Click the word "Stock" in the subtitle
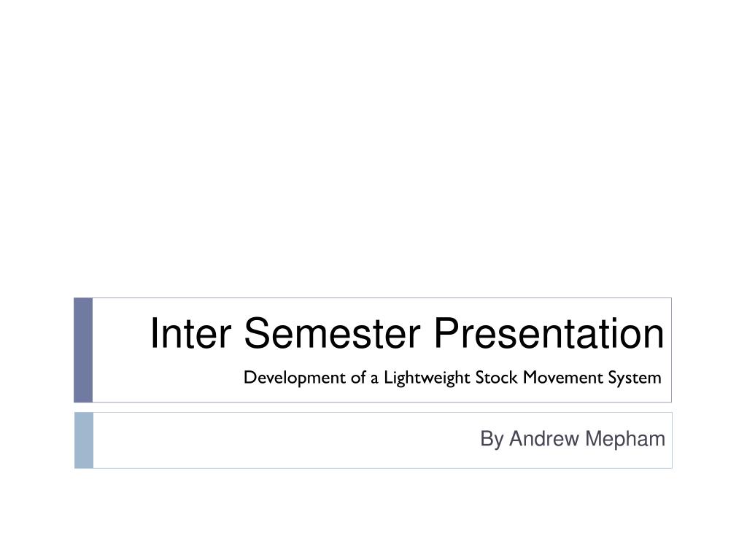747x560 pixels. (x=496, y=378)
